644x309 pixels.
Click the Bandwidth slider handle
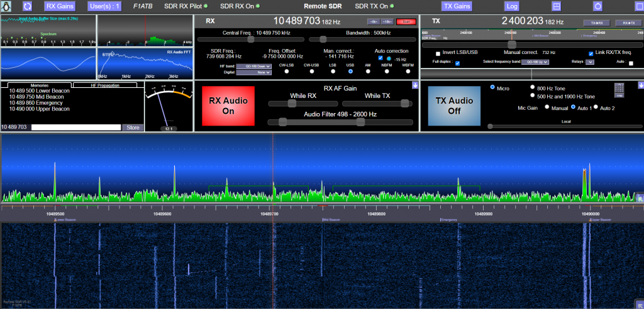click(323, 39)
